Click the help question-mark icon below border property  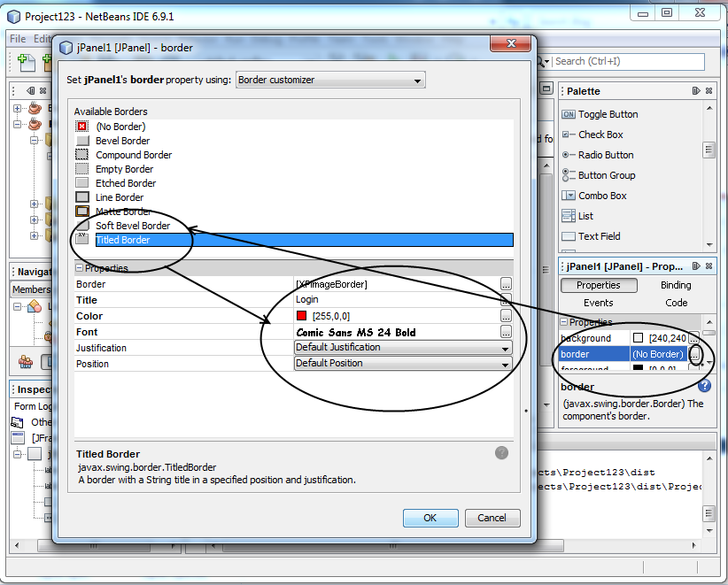click(x=705, y=384)
